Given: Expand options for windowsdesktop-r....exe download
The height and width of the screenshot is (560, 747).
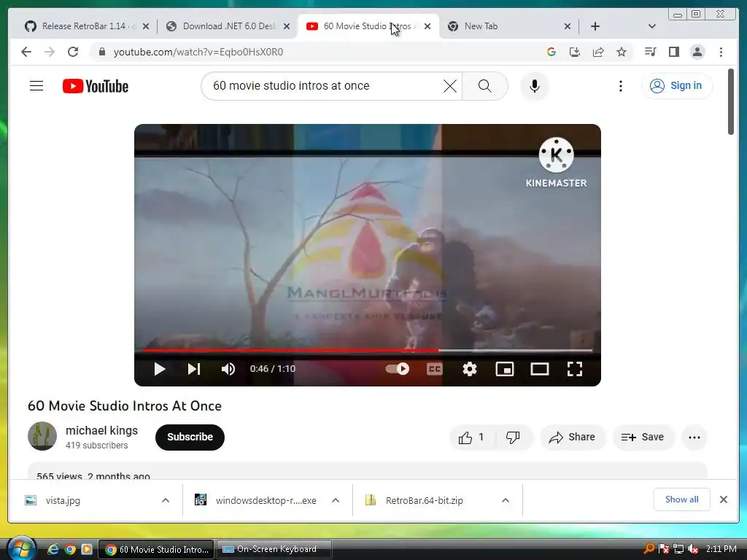Looking at the screenshot, I should tap(336, 500).
